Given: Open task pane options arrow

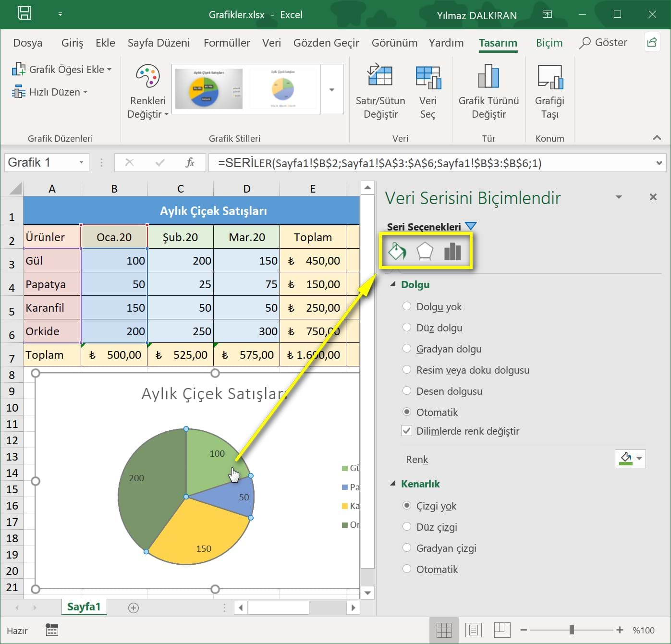Looking at the screenshot, I should coord(619,197).
